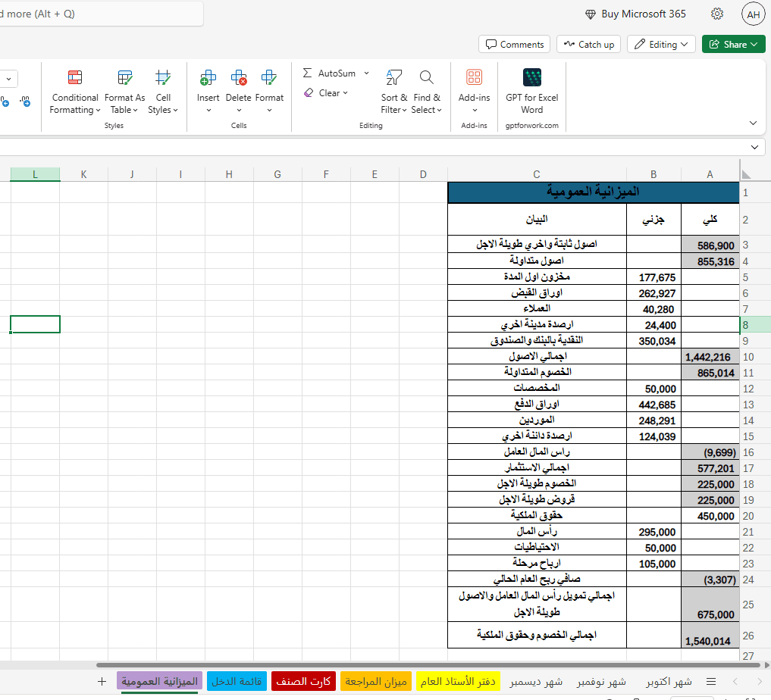Open the Editing mode dropdown
Viewport: 771px width, 700px height.
pos(661,45)
